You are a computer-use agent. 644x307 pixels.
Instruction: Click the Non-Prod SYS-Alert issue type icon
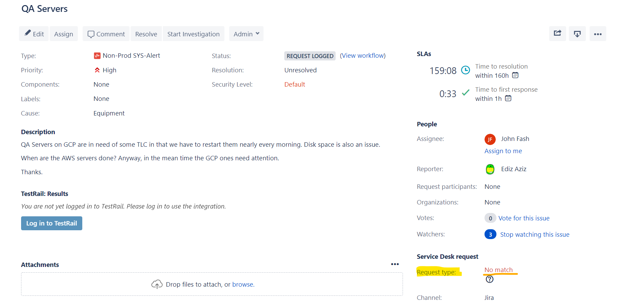click(x=97, y=55)
